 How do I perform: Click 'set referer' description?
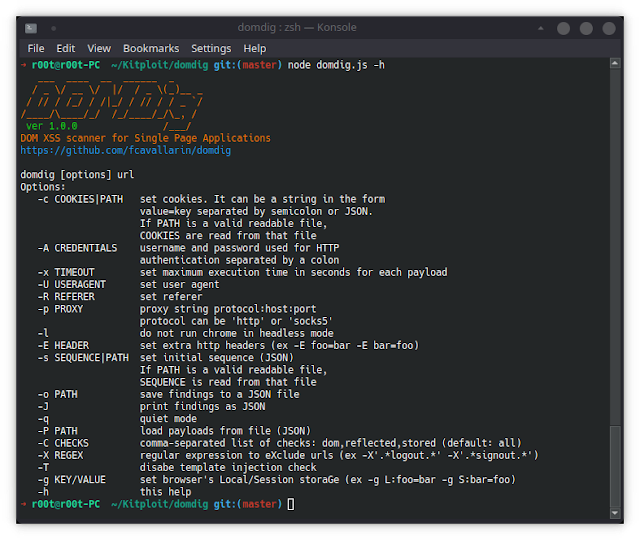tap(171, 297)
